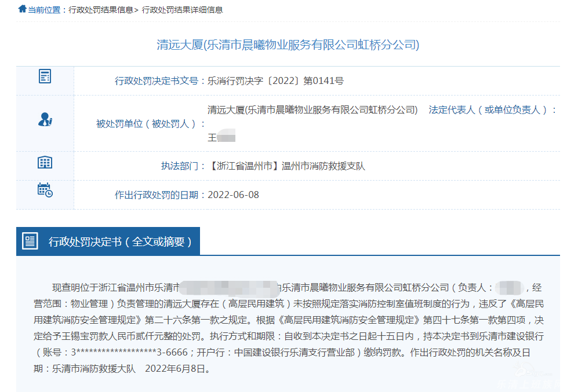567x392 pixels.
Task: Select the label 作出行政处罚的日期
Action: 156,195
